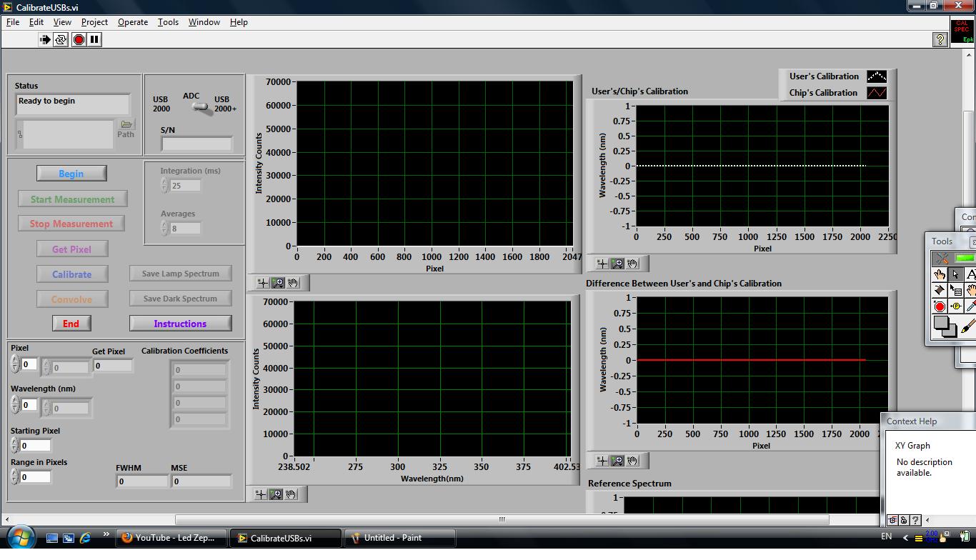
Task: Select the Object Shortcut Menu tool
Action: [955, 291]
